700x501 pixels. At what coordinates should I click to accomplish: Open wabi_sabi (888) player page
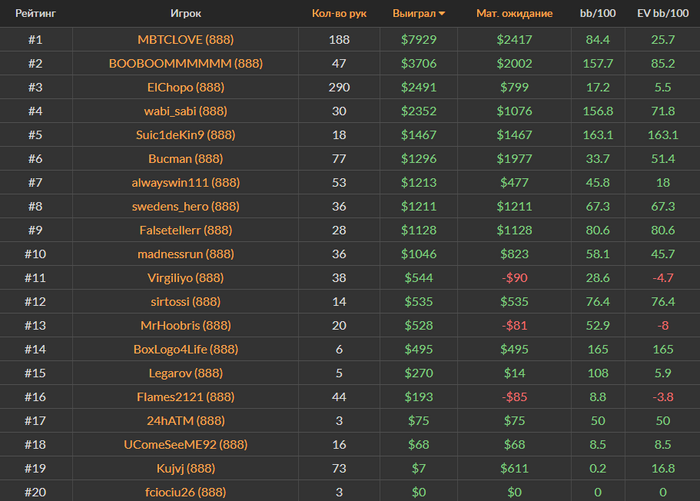click(185, 111)
